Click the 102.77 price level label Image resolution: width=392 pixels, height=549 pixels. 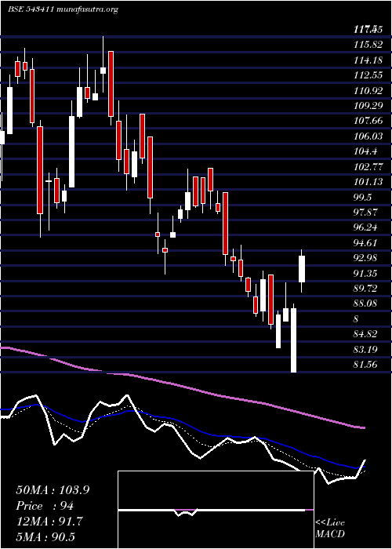(x=368, y=166)
